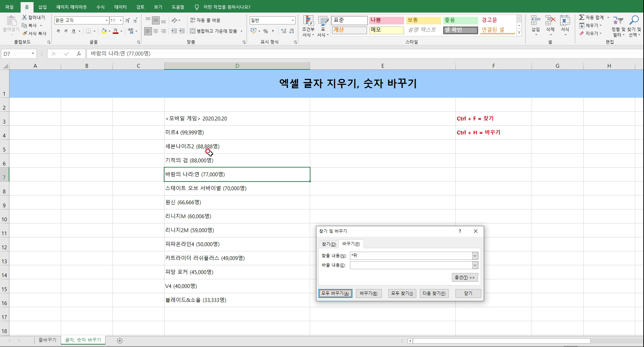
Task: Open Sort & Filter (정렬 및 필터)
Action: (x=618, y=26)
